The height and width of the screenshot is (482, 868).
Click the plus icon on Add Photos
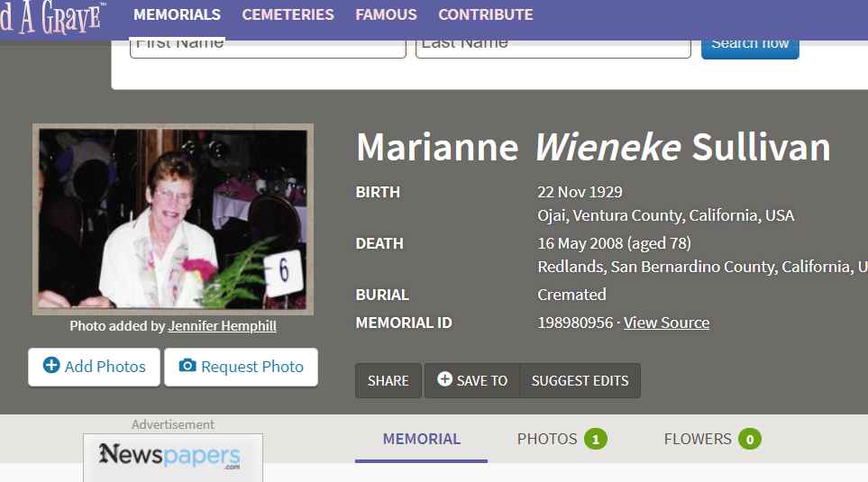pyautogui.click(x=51, y=365)
